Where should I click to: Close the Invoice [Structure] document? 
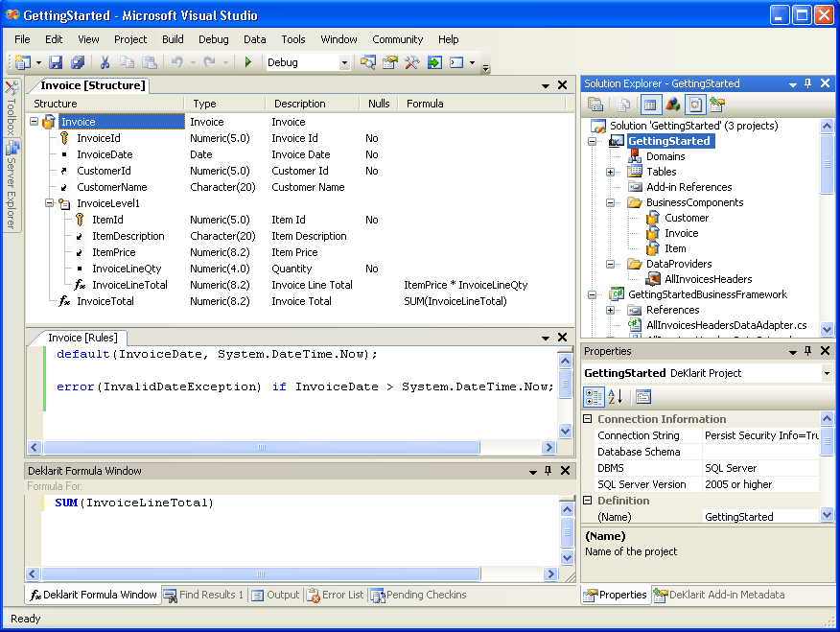tap(563, 85)
